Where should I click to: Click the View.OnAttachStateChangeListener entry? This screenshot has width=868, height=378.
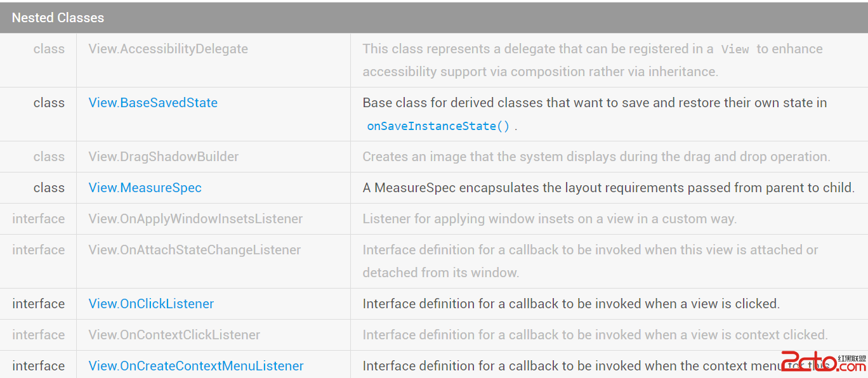[x=195, y=250]
